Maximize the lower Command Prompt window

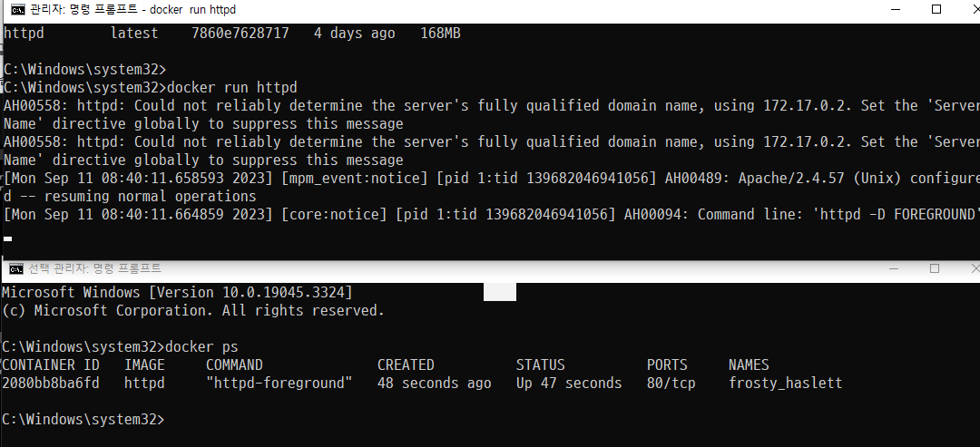[935, 268]
